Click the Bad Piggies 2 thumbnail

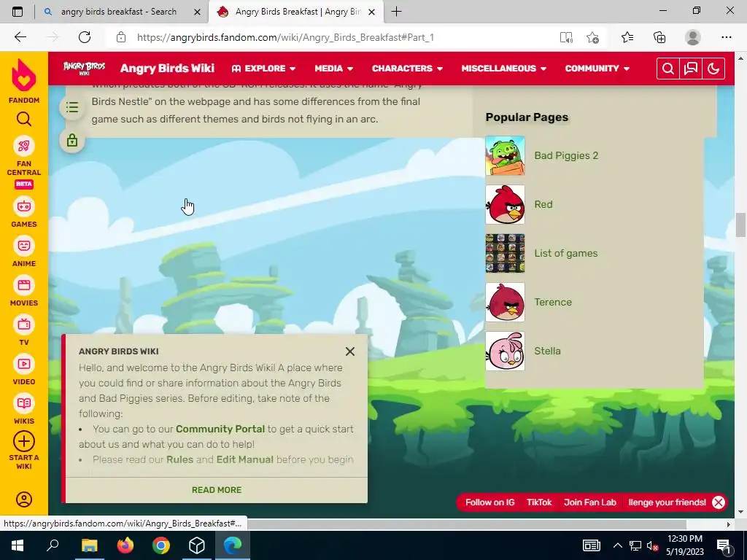click(505, 156)
